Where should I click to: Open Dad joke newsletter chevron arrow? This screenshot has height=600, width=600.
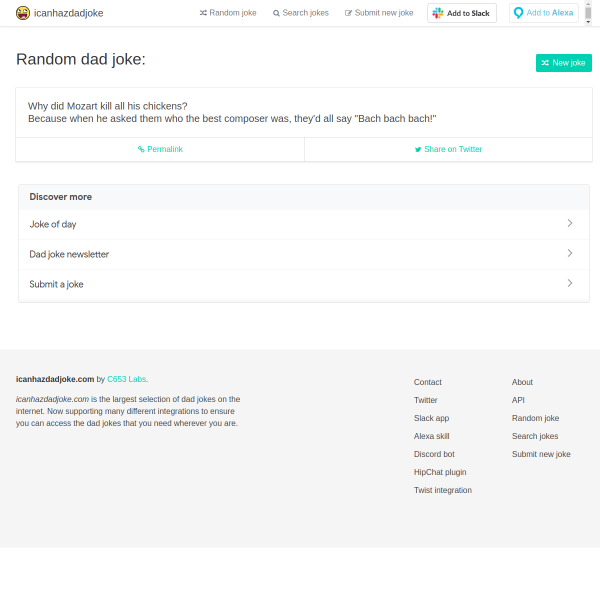tap(570, 254)
